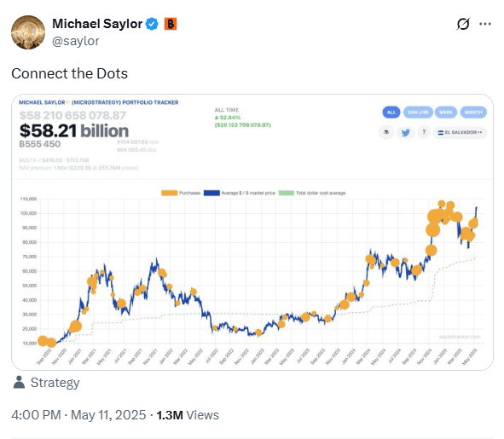Click the orange Bitcoin affiliate badge
The width and height of the screenshot is (504, 439).
coord(171,24)
